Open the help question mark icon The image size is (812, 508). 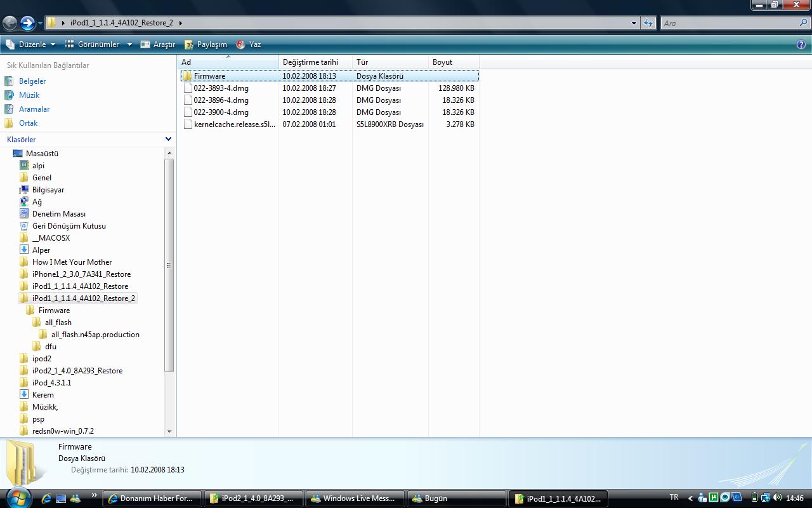801,44
